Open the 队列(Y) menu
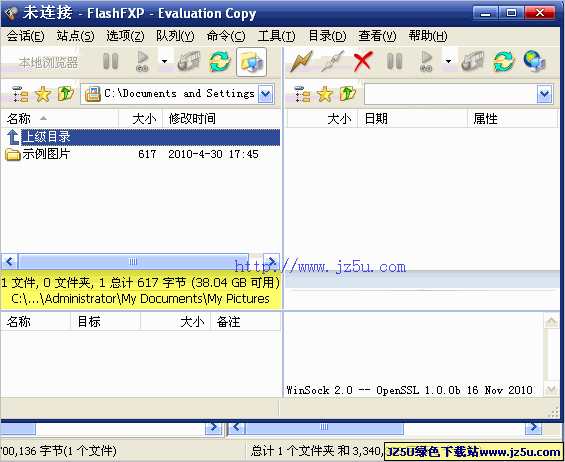Screen dimensions: 565x462 pyautogui.click(x=175, y=36)
